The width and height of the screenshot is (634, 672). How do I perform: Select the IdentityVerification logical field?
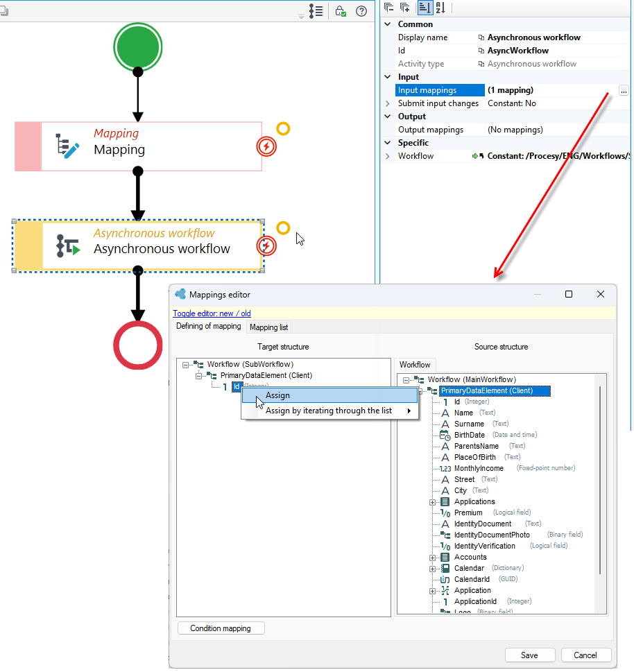484,546
